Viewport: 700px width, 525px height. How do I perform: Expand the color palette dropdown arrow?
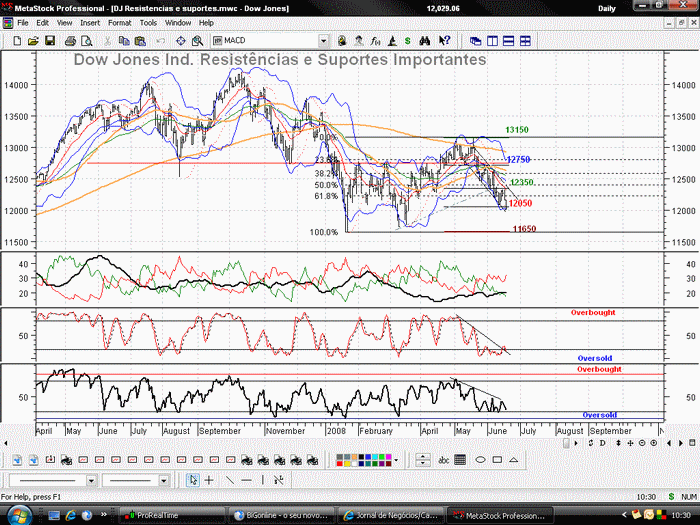(x=396, y=460)
